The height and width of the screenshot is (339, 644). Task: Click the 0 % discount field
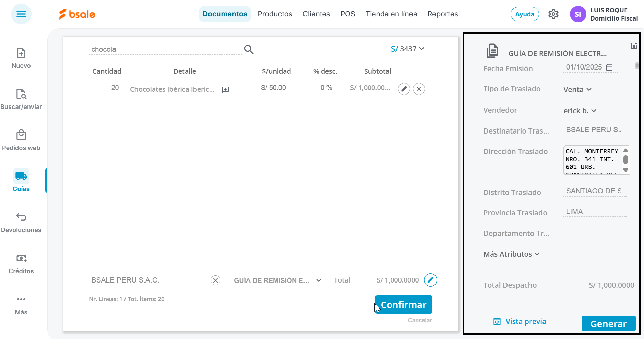[321, 88]
